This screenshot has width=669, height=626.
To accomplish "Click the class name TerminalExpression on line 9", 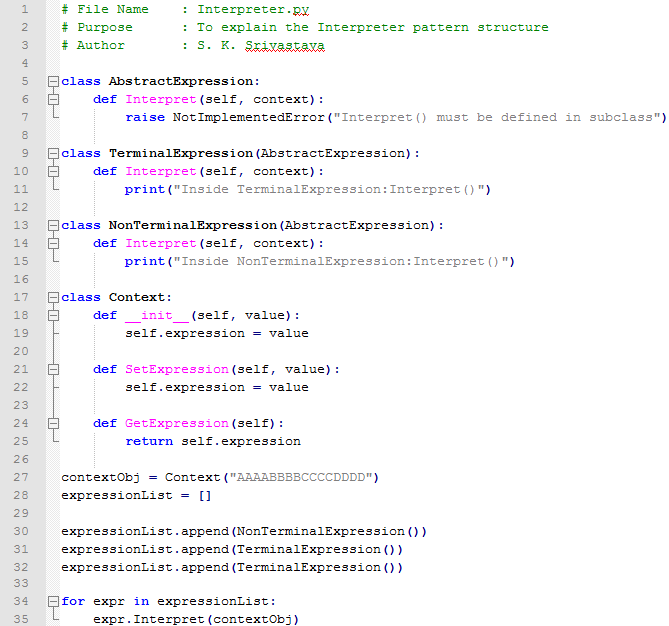I will [181, 153].
